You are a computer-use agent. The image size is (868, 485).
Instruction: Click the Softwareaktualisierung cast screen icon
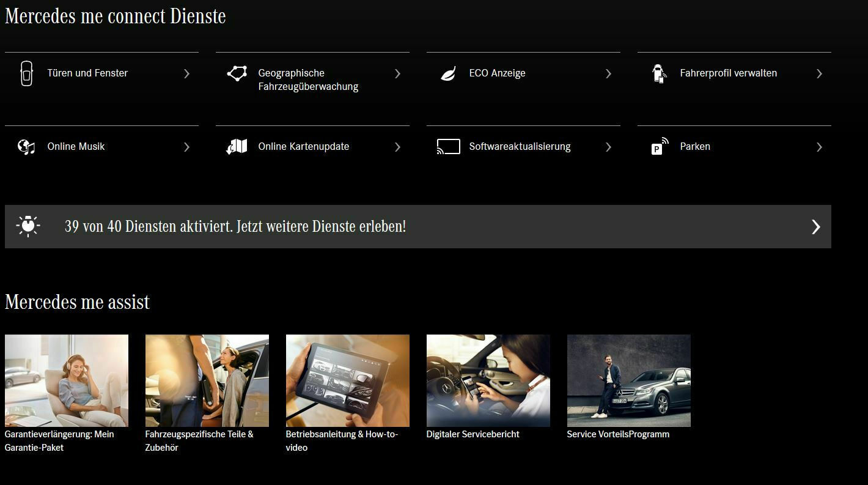448,147
